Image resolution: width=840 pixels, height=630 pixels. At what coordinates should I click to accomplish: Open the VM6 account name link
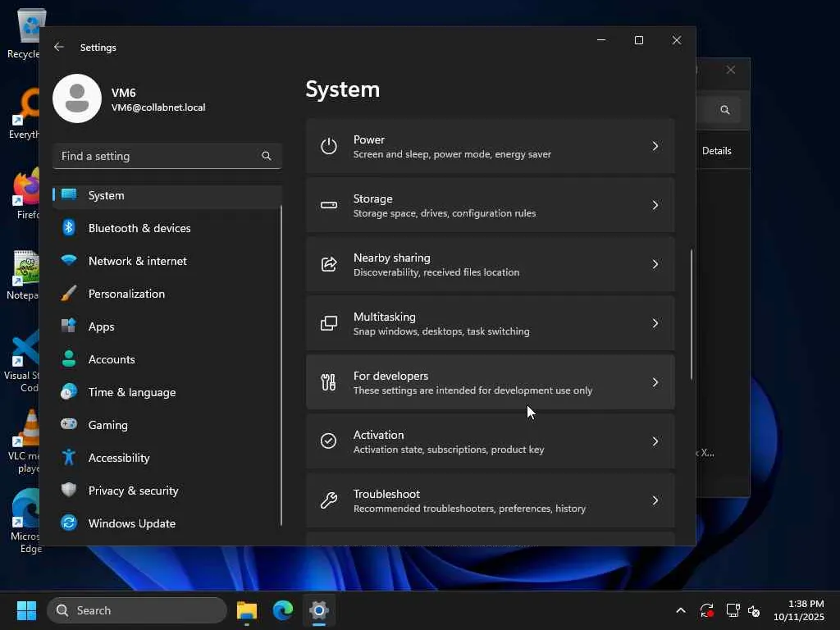pyautogui.click(x=124, y=93)
